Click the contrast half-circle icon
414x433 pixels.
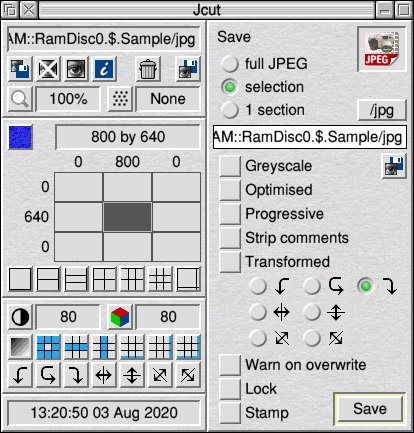tap(20, 316)
